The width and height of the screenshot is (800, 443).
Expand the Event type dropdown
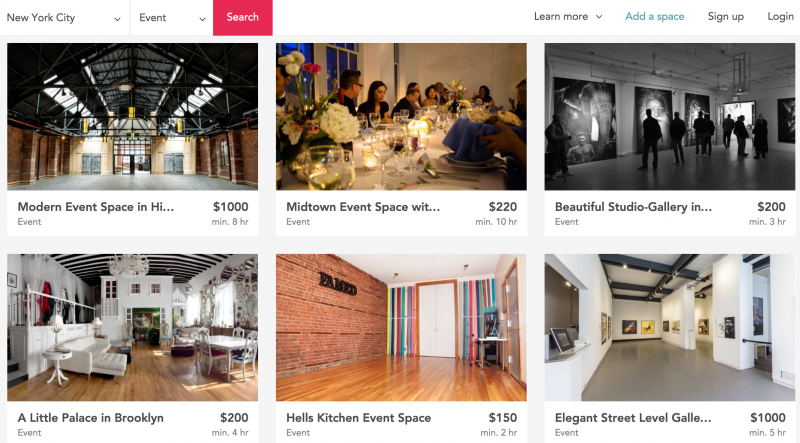172,17
